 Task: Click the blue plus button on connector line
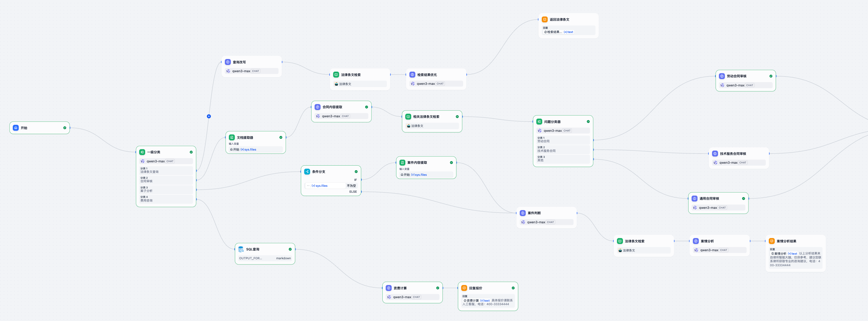209,116
